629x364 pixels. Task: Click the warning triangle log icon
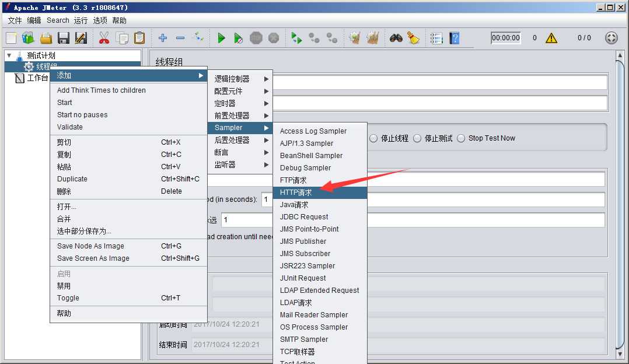pos(551,38)
